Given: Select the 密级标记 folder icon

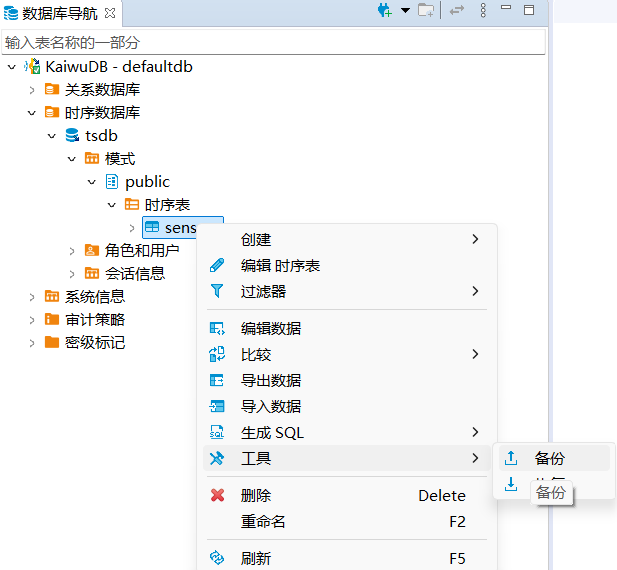Looking at the screenshot, I should pos(52,343).
